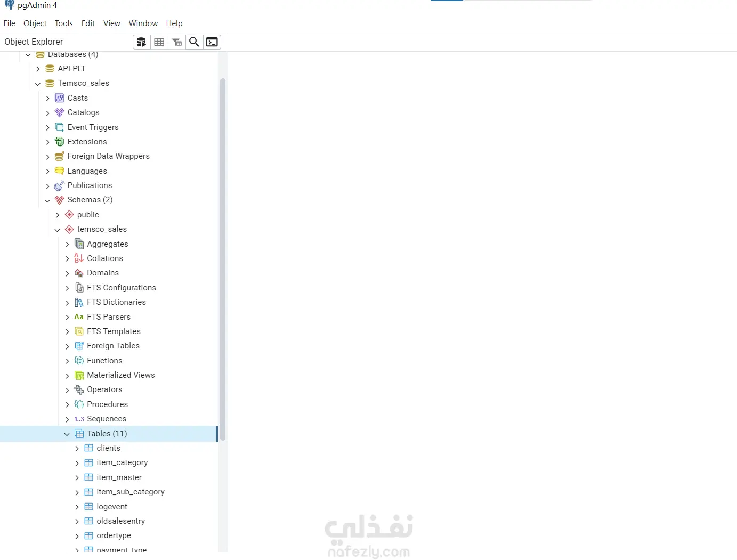737x560 pixels.
Task: Open the Tools menu
Action: click(64, 23)
